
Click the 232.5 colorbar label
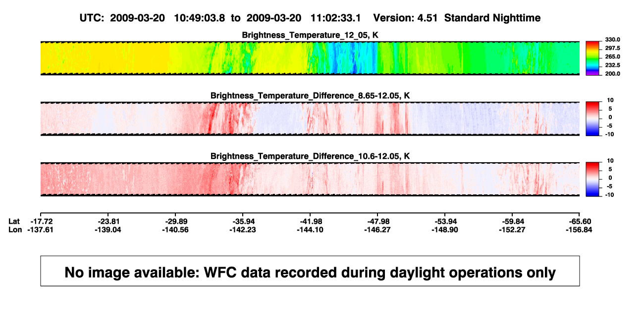click(612, 65)
